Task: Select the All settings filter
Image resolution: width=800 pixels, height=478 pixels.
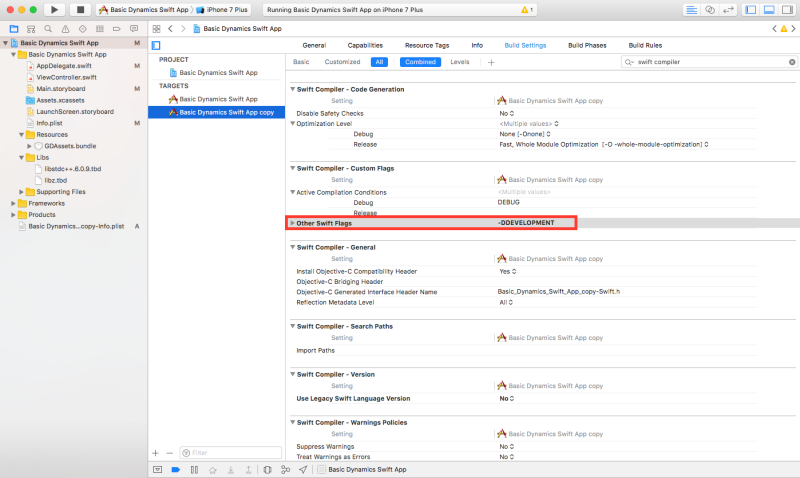Action: [x=379, y=62]
